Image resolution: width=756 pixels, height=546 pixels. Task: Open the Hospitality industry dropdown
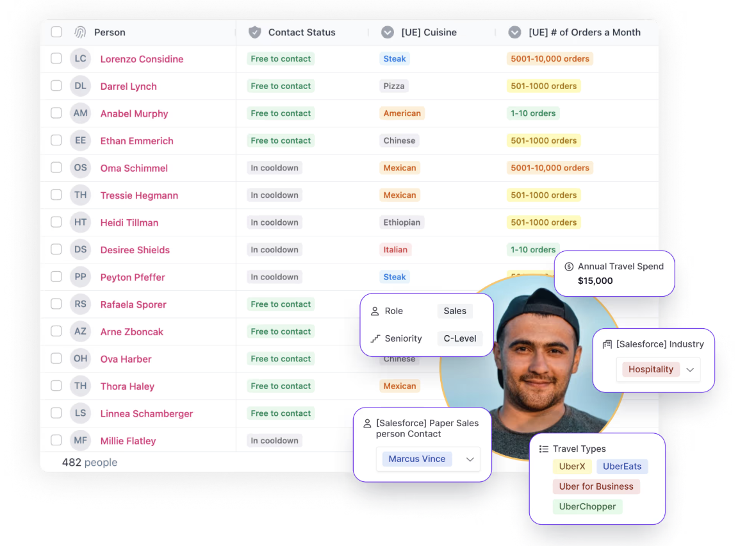[x=690, y=369]
